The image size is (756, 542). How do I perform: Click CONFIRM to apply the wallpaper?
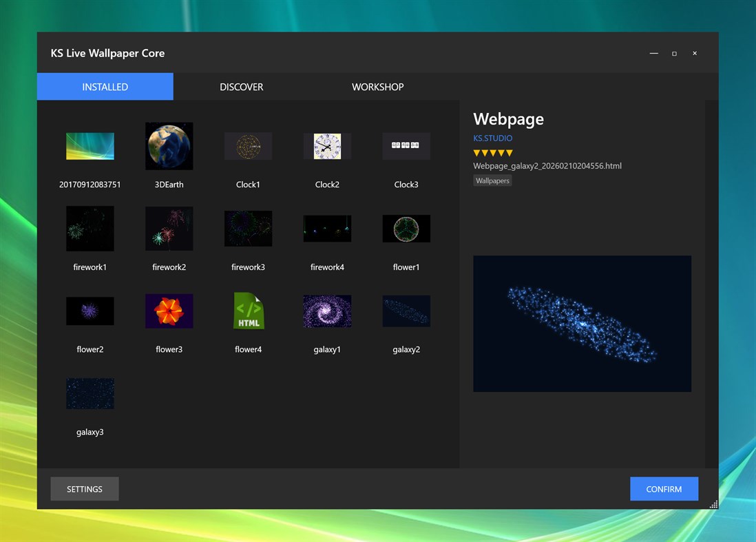pyautogui.click(x=664, y=489)
